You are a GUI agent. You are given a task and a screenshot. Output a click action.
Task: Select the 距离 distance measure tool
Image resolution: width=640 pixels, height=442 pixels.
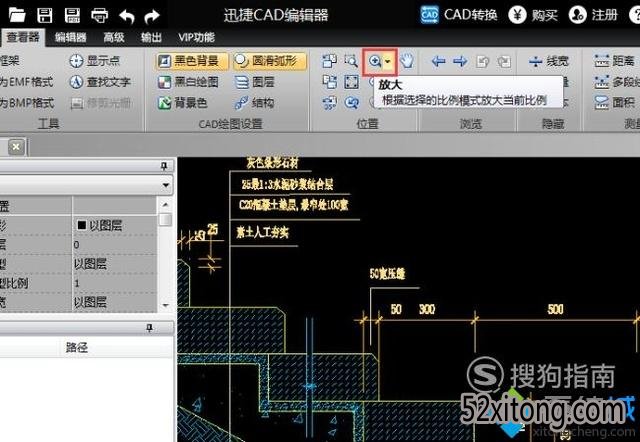click(x=614, y=61)
